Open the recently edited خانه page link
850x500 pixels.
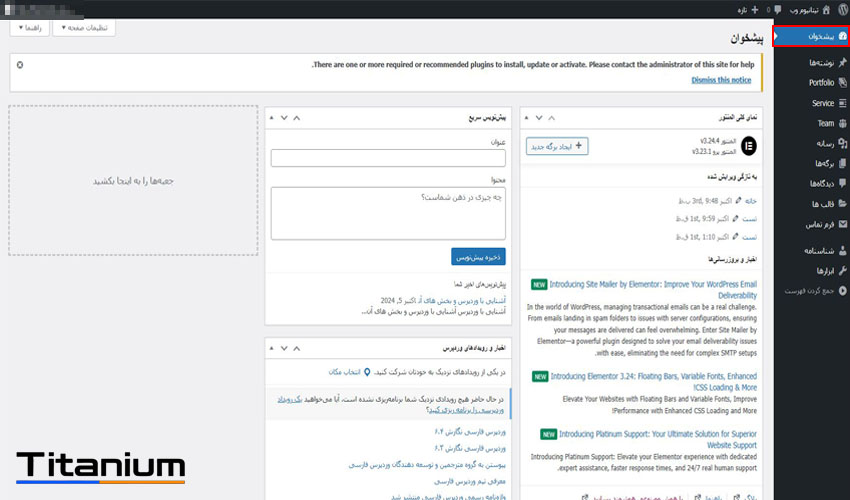750,201
